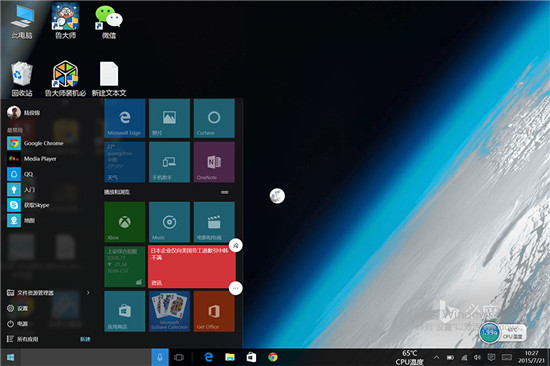Open Microsoft Solitaire Collection tile
This screenshot has width=550, height=366.
(x=169, y=311)
